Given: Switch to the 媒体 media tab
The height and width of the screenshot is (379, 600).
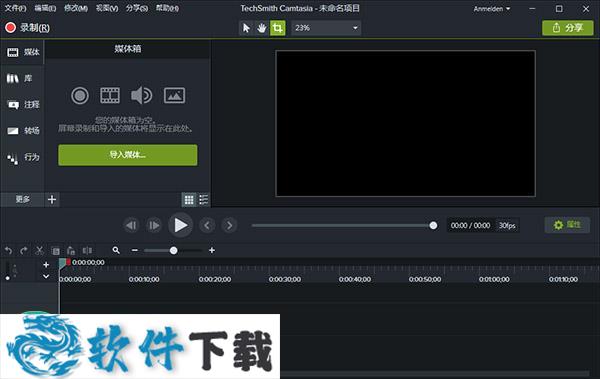Looking at the screenshot, I should [x=23, y=52].
